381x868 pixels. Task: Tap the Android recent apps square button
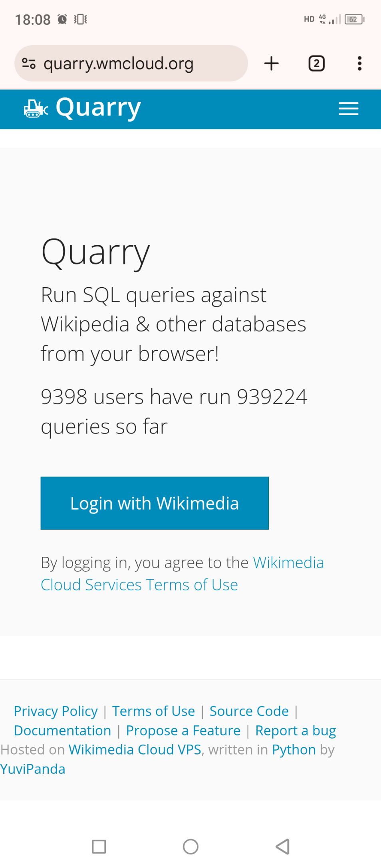(x=99, y=846)
